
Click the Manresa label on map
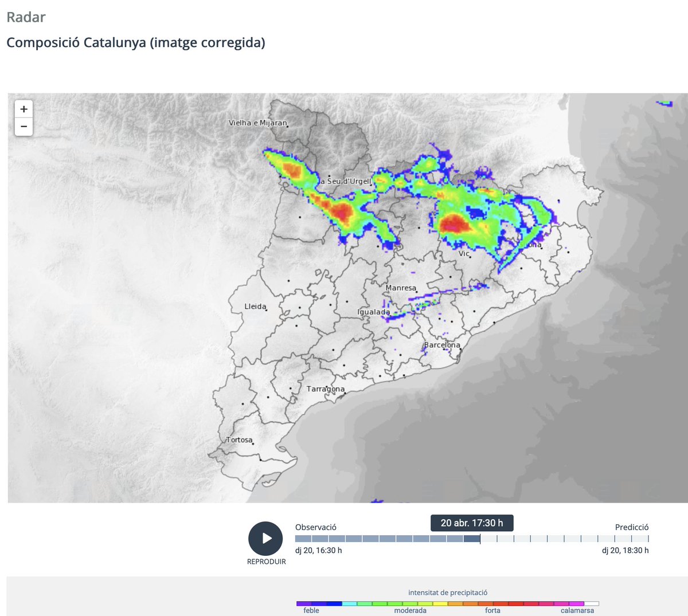click(401, 288)
